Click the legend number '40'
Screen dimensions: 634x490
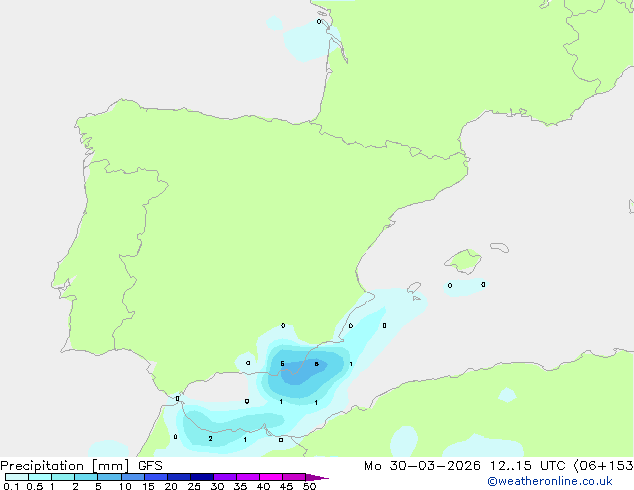pos(263,486)
